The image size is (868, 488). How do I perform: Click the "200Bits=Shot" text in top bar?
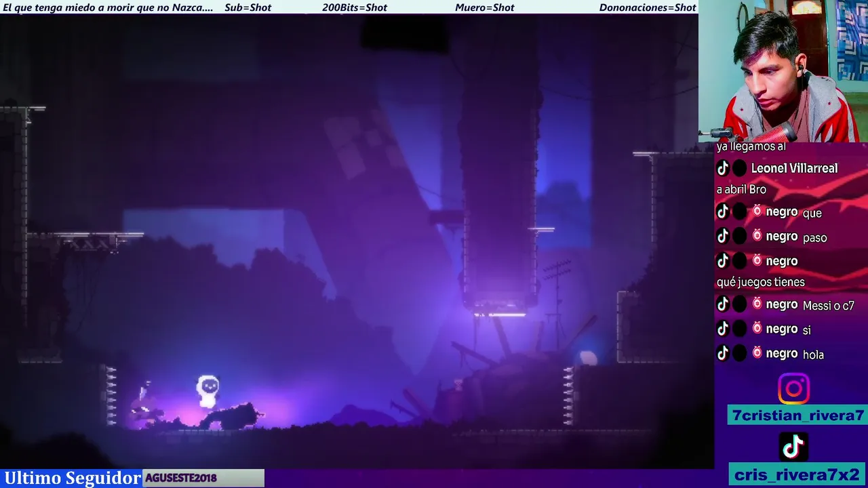pyautogui.click(x=355, y=7)
